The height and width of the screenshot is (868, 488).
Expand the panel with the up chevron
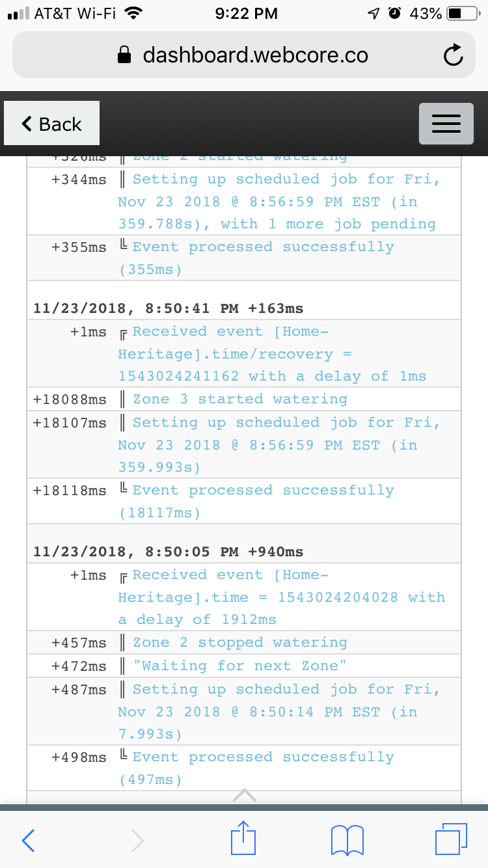point(244,795)
